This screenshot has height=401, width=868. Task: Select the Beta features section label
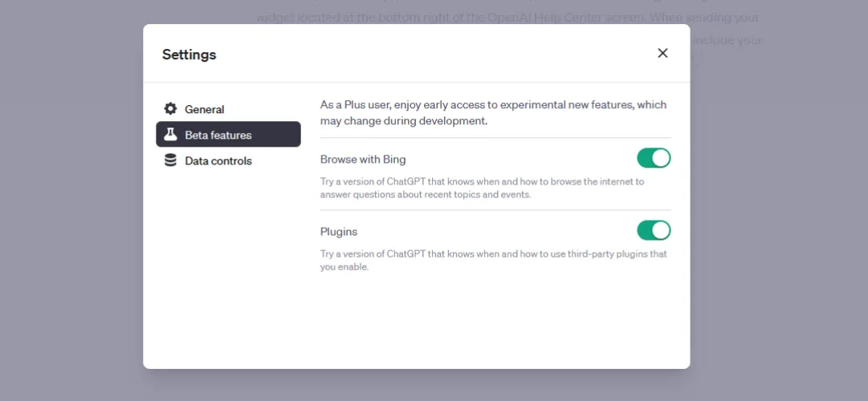point(218,135)
